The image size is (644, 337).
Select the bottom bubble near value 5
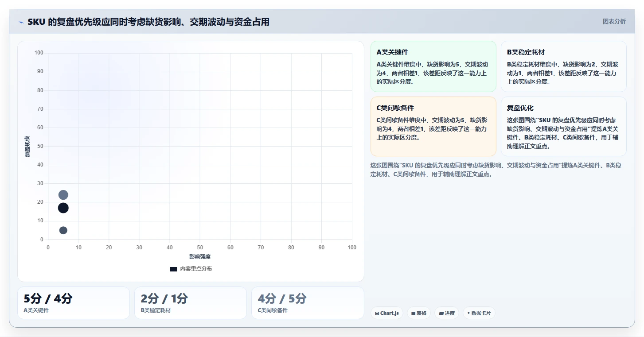point(63,230)
